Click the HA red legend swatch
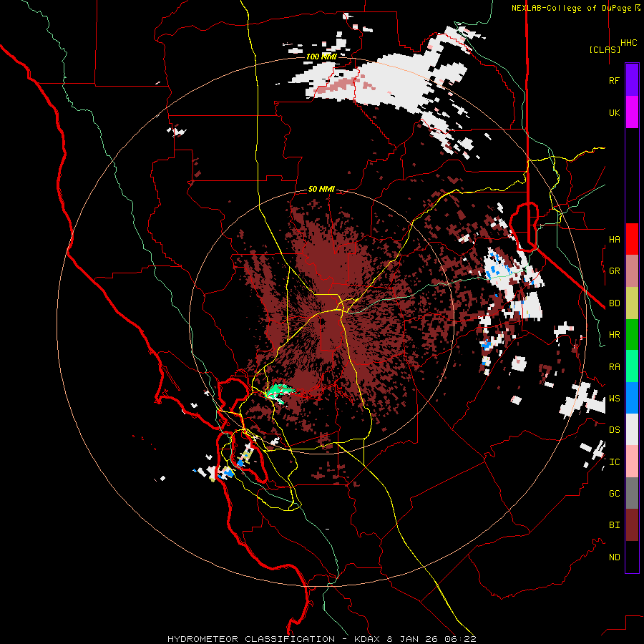This screenshot has width=644, height=644. (632, 239)
